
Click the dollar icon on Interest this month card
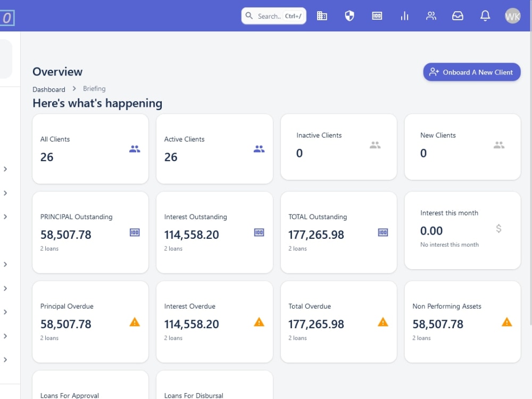(498, 228)
